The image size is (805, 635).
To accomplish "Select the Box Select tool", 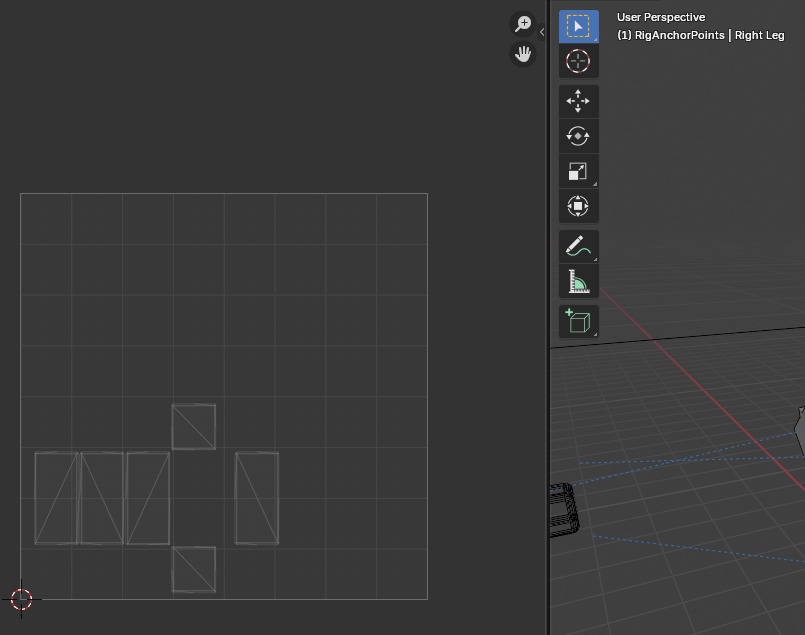I will [x=578, y=27].
